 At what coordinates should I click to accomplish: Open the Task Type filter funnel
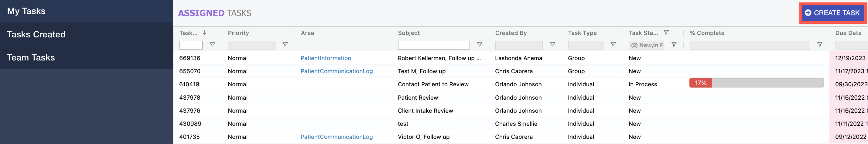coord(613,45)
